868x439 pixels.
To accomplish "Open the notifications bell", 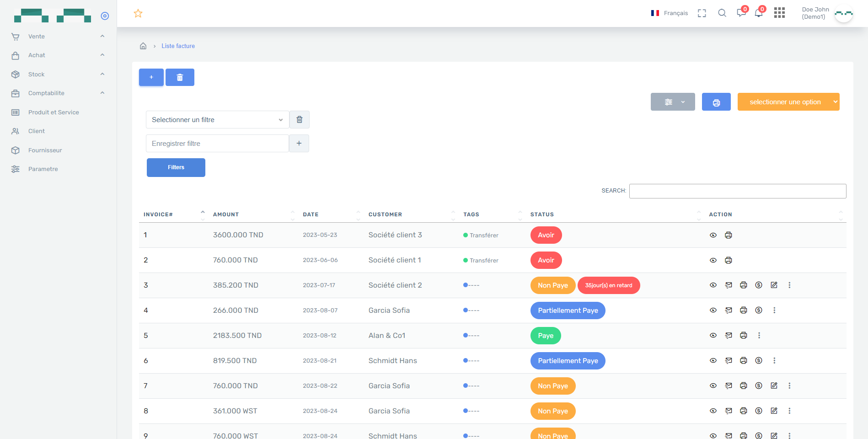I will coord(759,13).
